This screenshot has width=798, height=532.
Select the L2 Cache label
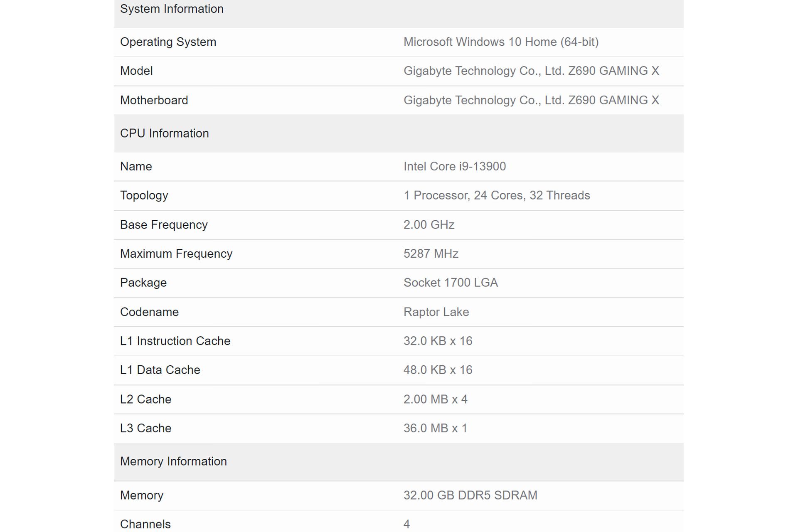tap(145, 399)
